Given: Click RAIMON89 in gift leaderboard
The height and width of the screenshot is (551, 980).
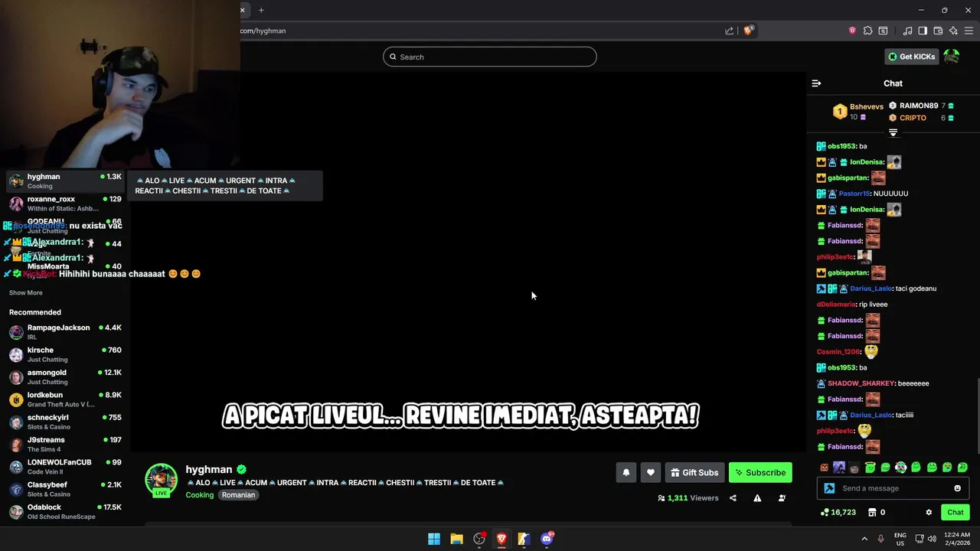Looking at the screenshot, I should 919,106.
